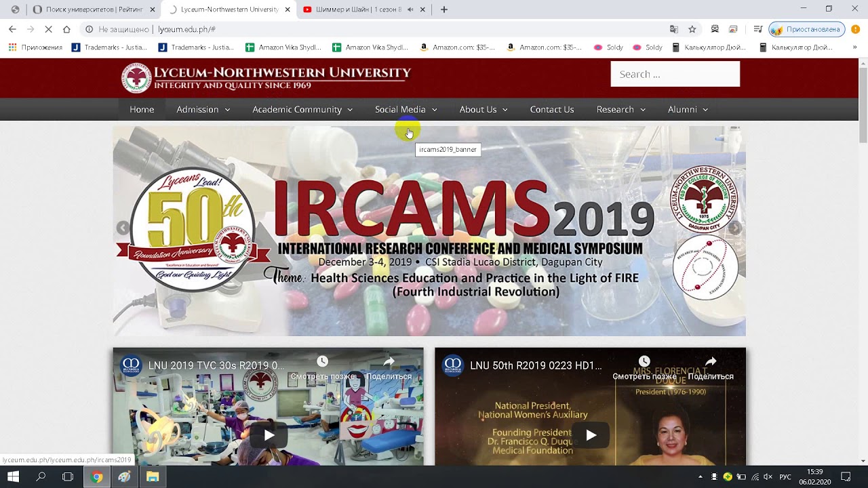The image size is (868, 488).
Task: Open channel avatar on LNU 2019 TVC video
Action: [130, 365]
